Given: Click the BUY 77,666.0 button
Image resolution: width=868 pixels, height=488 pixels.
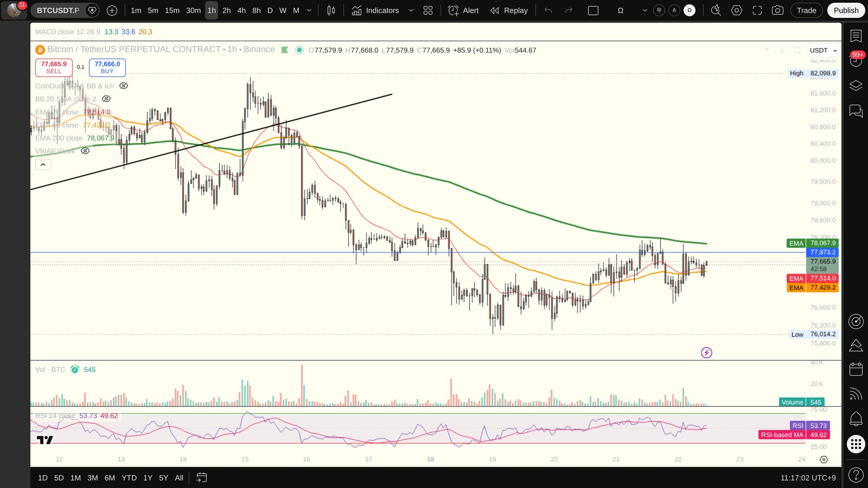Looking at the screenshot, I should point(107,67).
